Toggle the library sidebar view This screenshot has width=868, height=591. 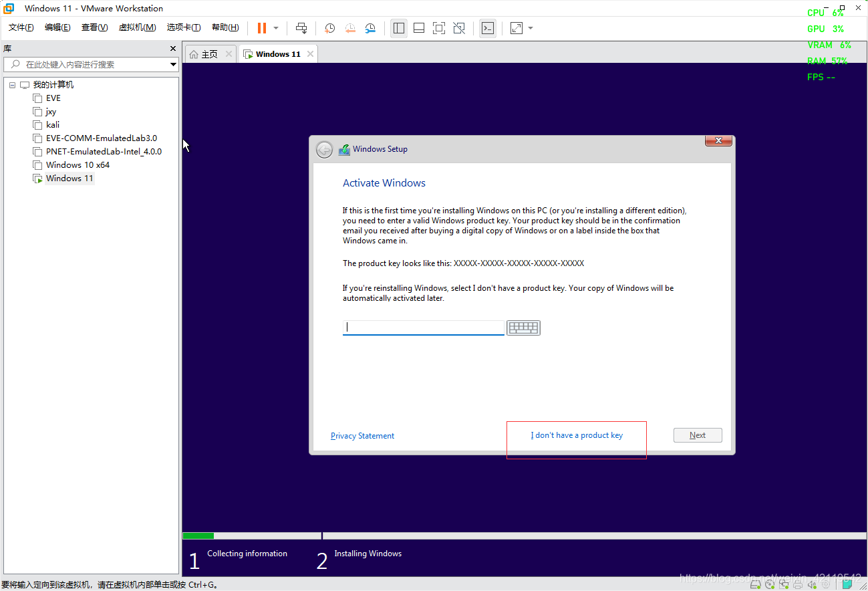399,28
